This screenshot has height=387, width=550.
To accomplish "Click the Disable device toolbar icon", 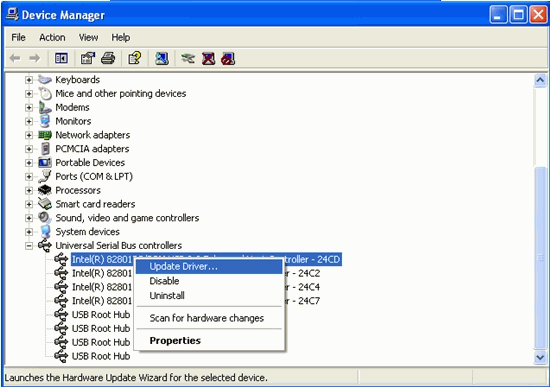I will tap(228, 58).
